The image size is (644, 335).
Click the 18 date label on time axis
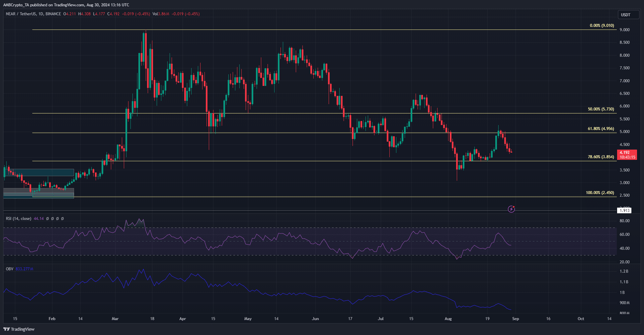point(152,319)
